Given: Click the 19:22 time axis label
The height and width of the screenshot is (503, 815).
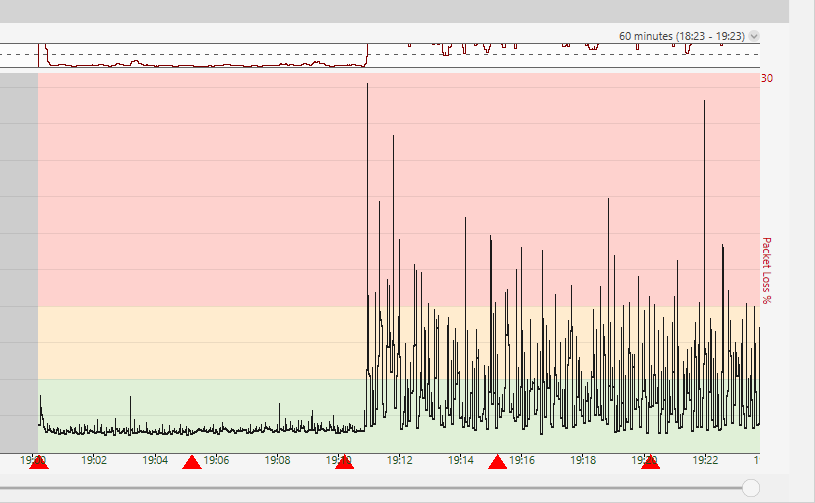Looking at the screenshot, I should (705, 460).
